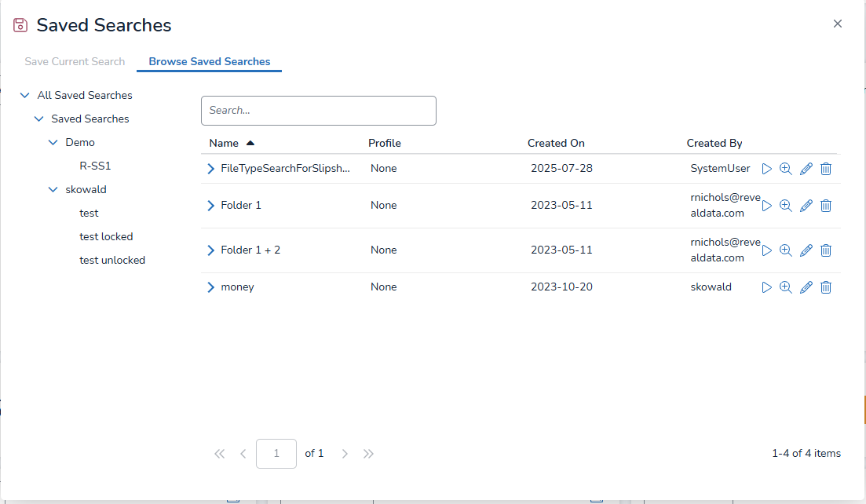Select the R-SS1 folder in tree

(x=95, y=166)
